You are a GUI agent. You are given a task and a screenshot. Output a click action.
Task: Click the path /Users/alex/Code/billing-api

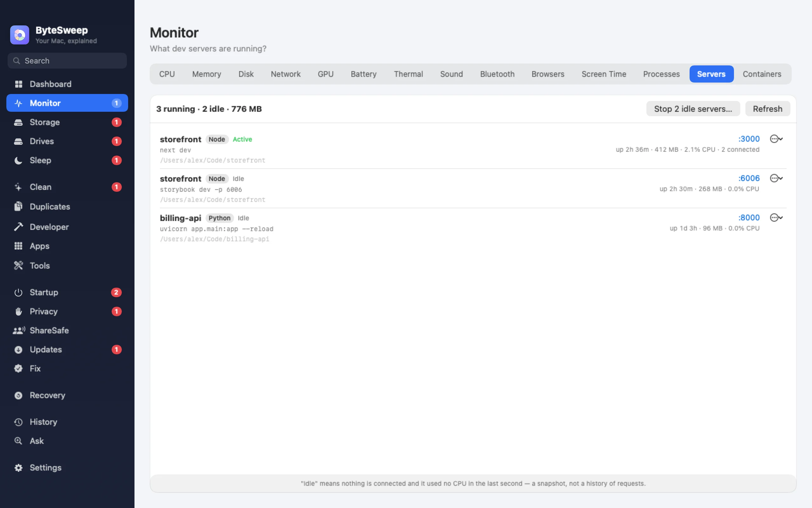pos(214,239)
